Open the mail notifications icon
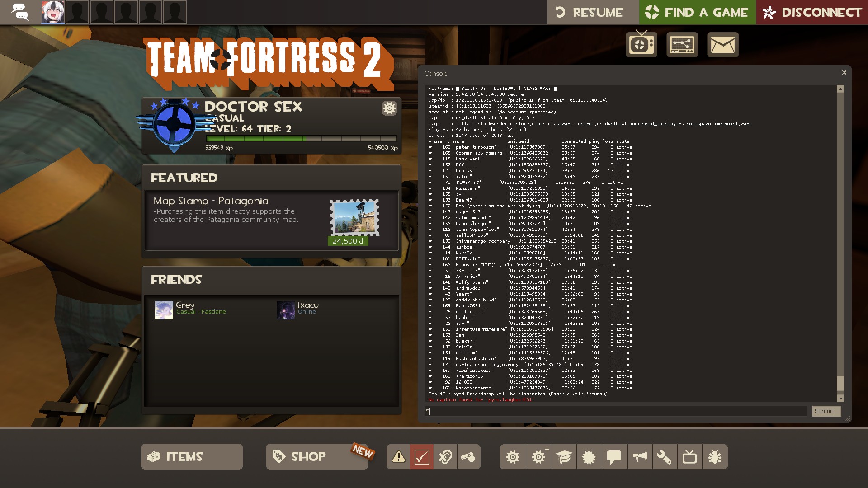868x488 pixels. point(723,45)
